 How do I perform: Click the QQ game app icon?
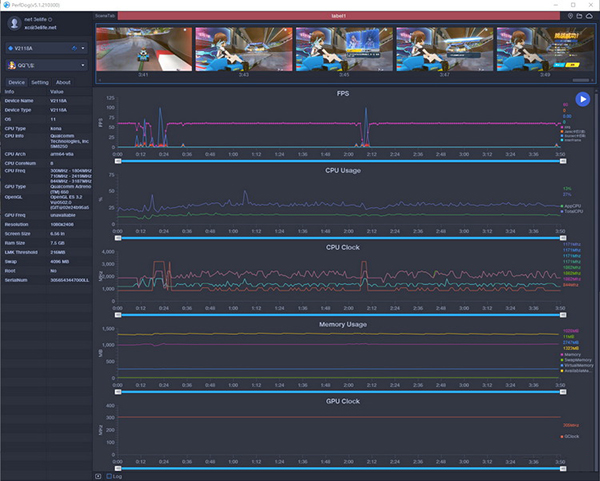tap(11, 67)
